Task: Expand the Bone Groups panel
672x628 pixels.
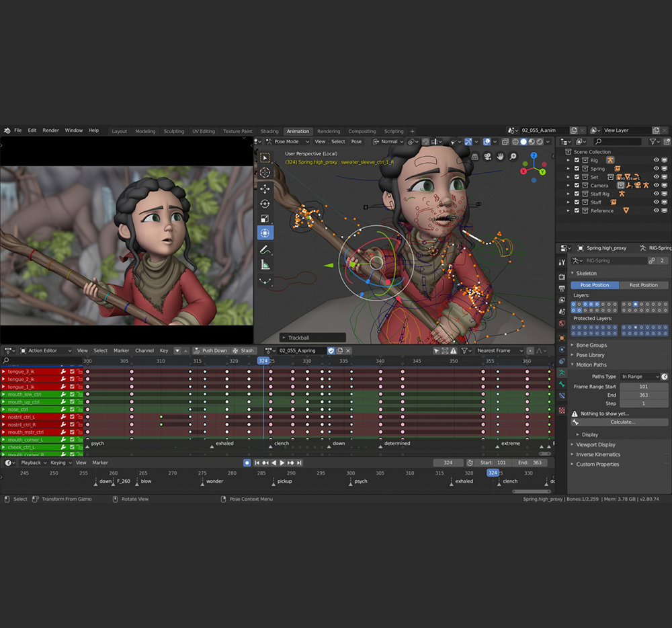Action: click(x=591, y=345)
